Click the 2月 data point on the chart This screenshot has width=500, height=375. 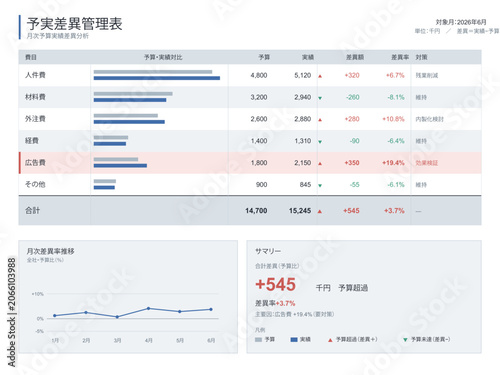tap(86, 312)
